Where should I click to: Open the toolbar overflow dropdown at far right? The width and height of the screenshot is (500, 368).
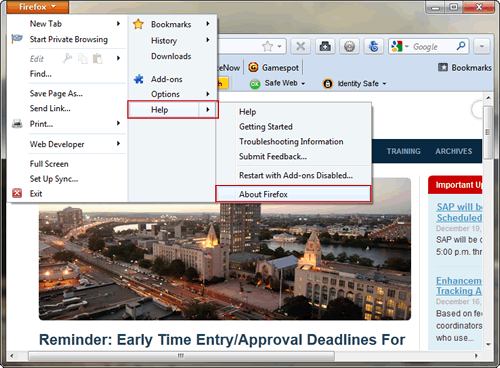pos(482,46)
